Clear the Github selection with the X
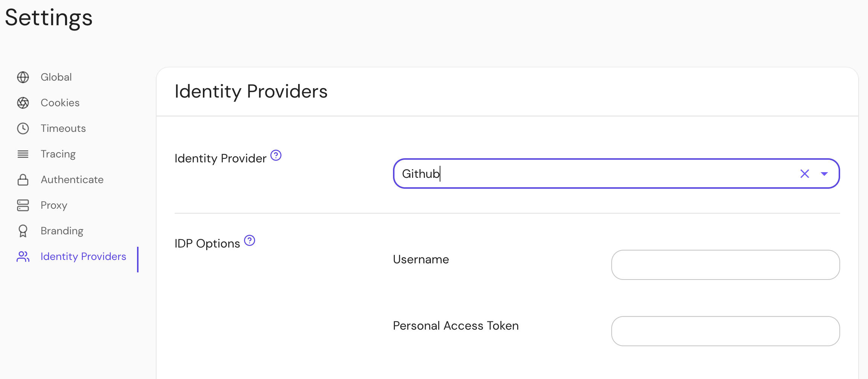 [805, 174]
